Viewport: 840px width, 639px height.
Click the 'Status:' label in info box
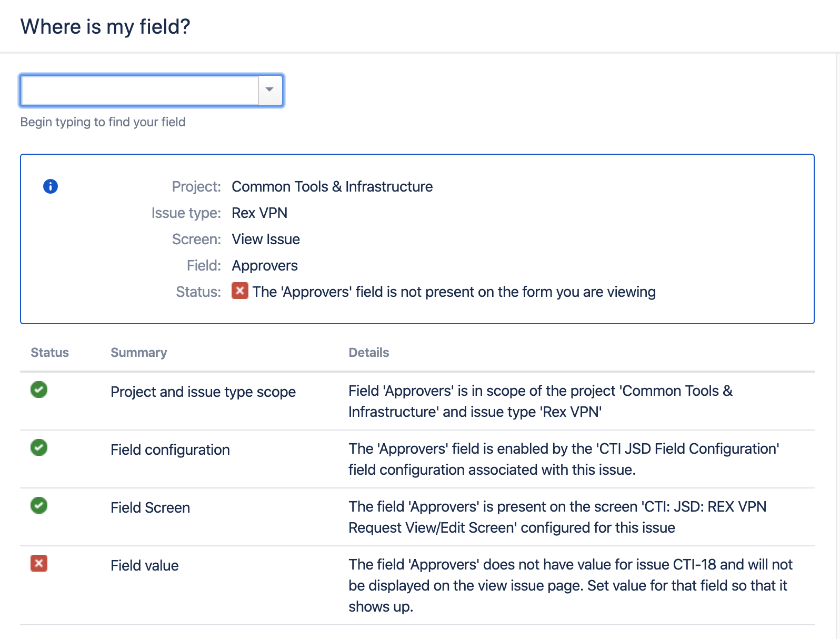(x=198, y=292)
